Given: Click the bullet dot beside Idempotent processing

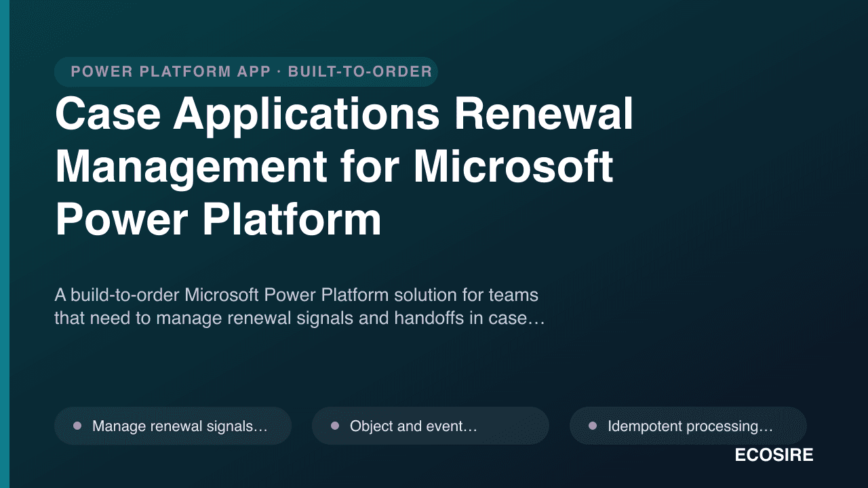Looking at the screenshot, I should click(593, 426).
